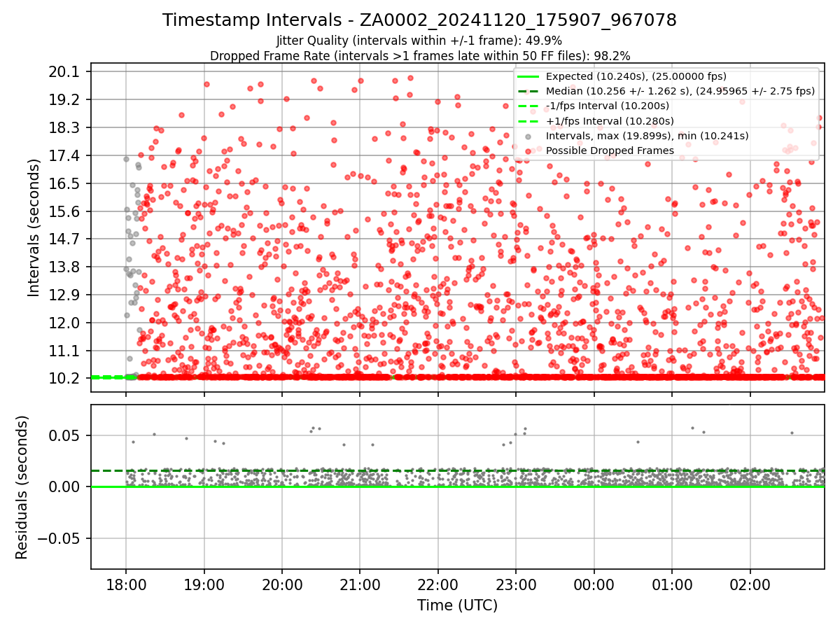840x630 pixels.
Task: Click the legend entry '-1/fps Interval (10.200s)'
Action: (608, 106)
